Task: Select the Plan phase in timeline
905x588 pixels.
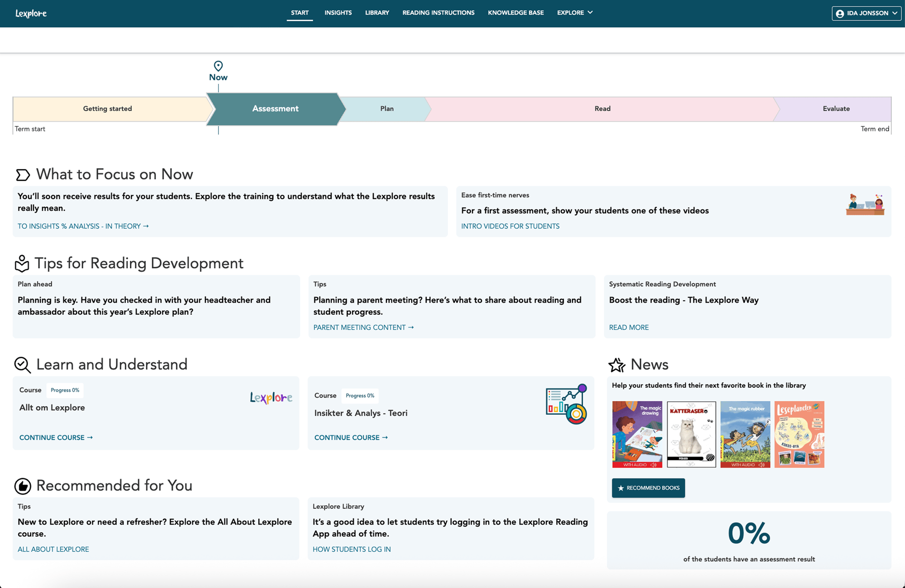Action: (x=387, y=109)
